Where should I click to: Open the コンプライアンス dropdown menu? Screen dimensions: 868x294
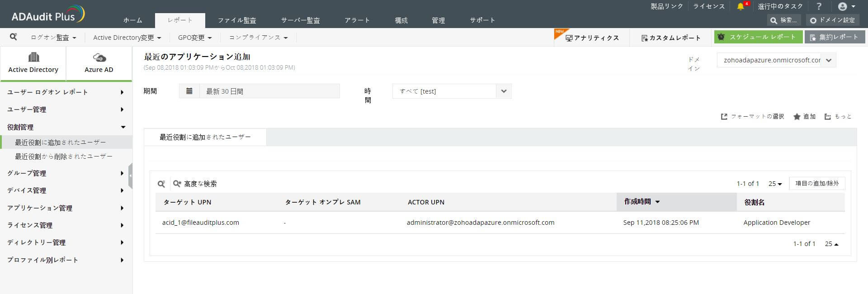pyautogui.click(x=258, y=38)
